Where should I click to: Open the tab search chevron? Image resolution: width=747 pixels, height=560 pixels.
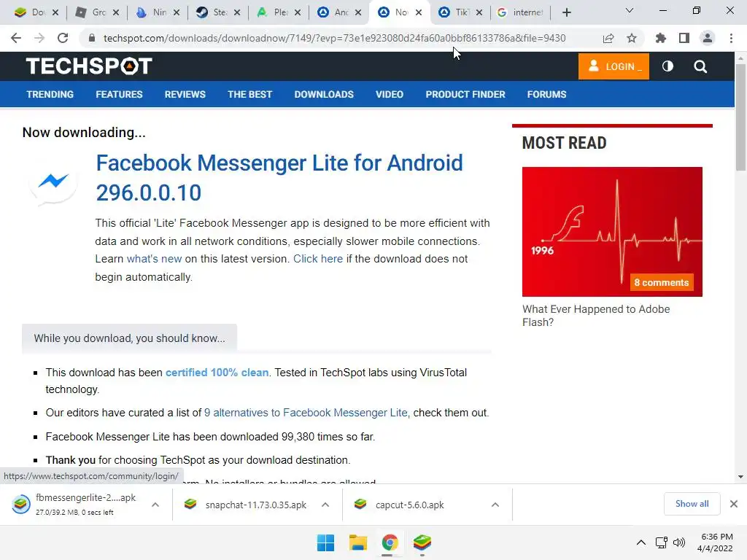tap(630, 11)
